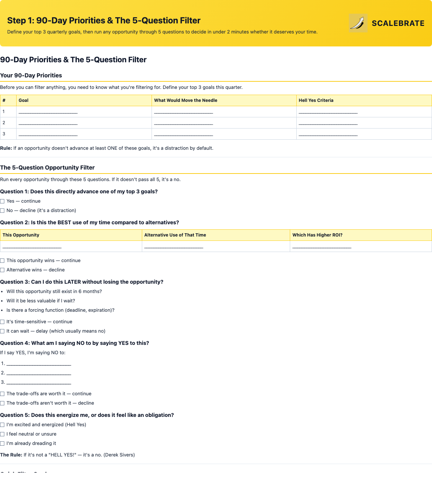Image resolution: width=432 pixels, height=504 pixels.
Task: Click 'Will this opportunity still exist in 6 months?'
Action: click(x=54, y=292)
